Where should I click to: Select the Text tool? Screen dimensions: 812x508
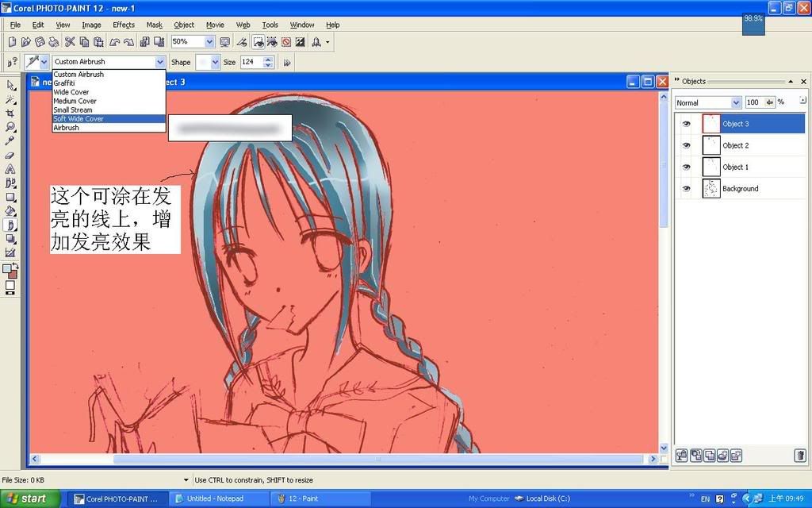click(10, 169)
